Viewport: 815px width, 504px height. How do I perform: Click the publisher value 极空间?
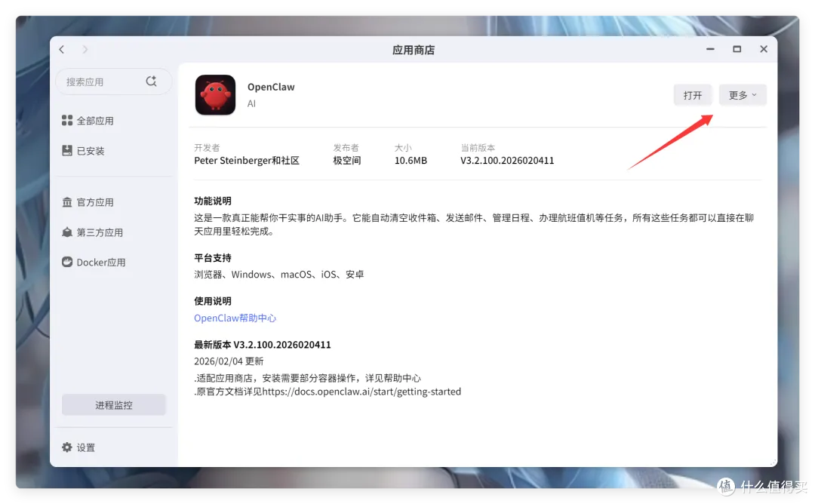(346, 161)
